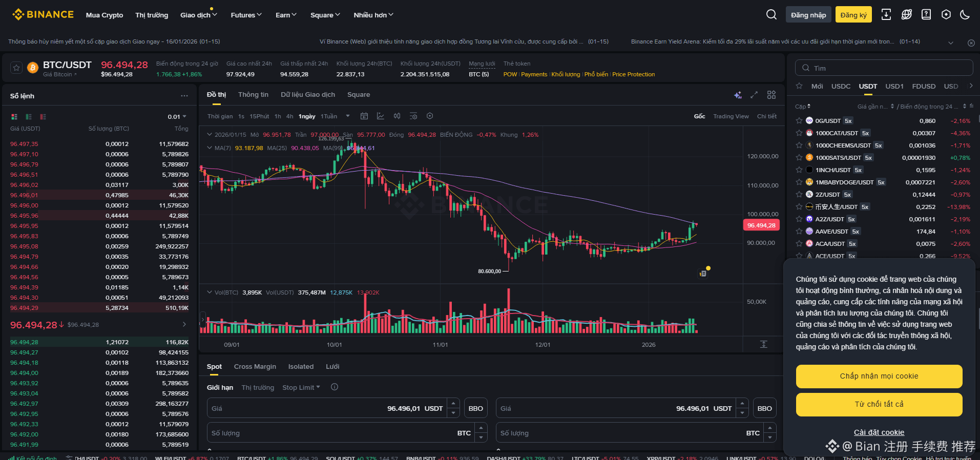Sort pair list by Cặp column
The width and height of the screenshot is (980, 460).
[803, 107]
